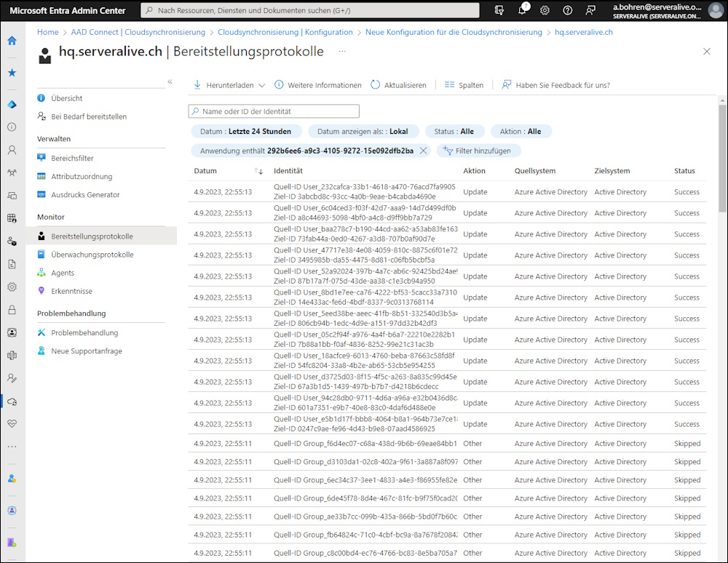Open the Aktion: Alle filter

point(521,131)
